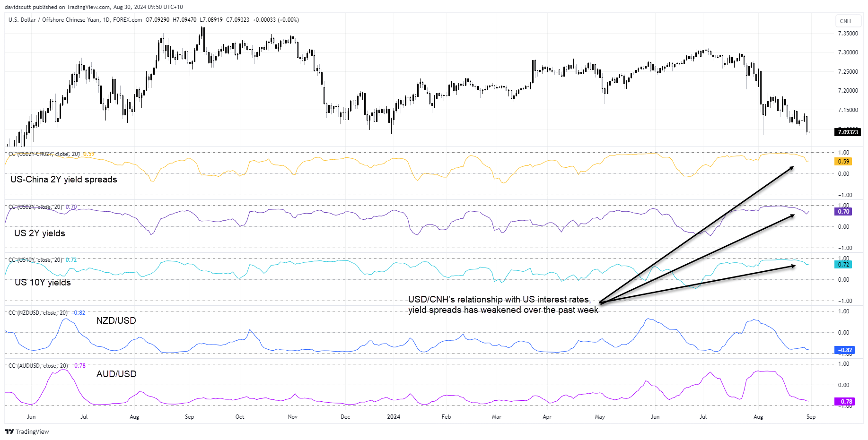Click the Nov label on time axis
The height and width of the screenshot is (440, 868).
[x=293, y=417]
